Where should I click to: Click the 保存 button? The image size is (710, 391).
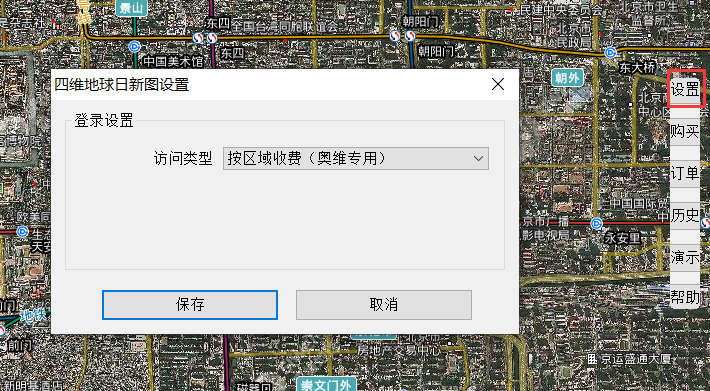click(190, 305)
